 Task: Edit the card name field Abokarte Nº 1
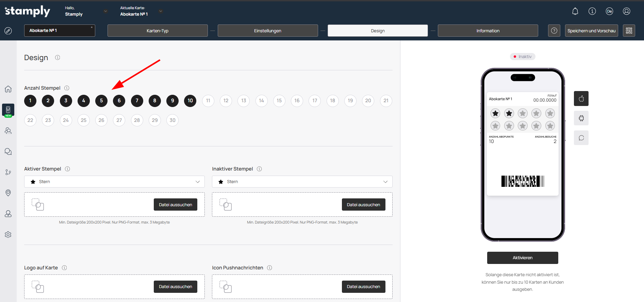coord(60,31)
